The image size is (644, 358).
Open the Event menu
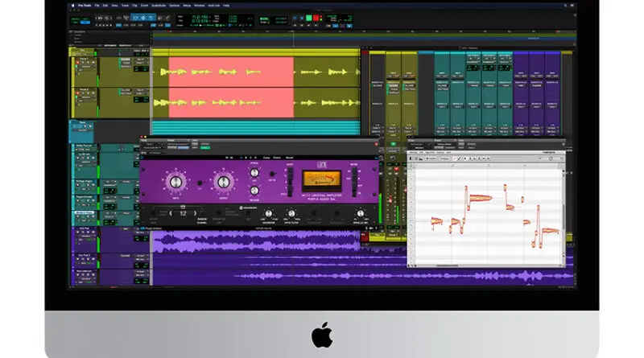(x=144, y=6)
